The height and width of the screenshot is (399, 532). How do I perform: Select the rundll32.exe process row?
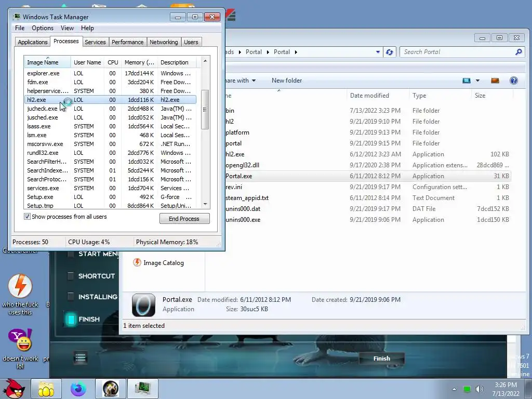[110, 153]
